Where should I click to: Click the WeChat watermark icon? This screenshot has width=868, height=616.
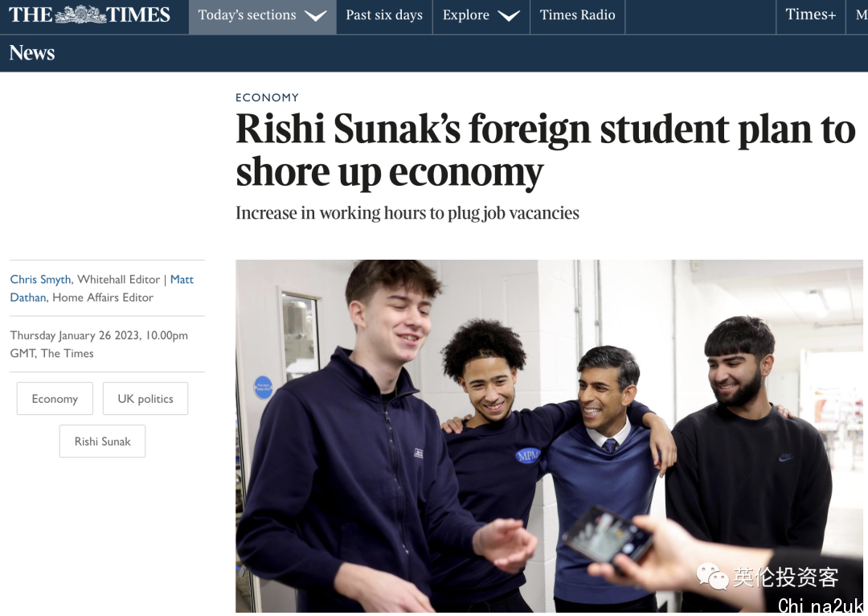click(712, 577)
